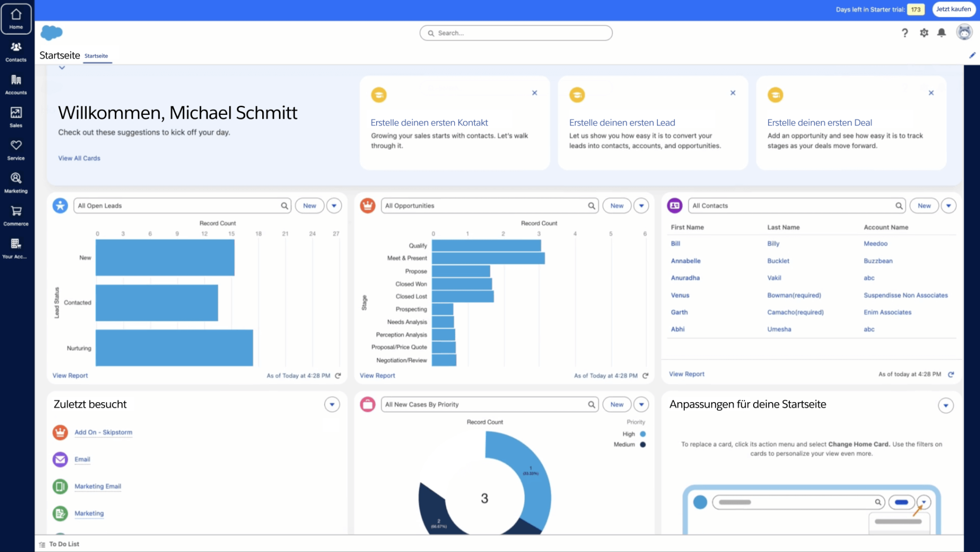Click the global Search field
Image resolution: width=980 pixels, height=552 pixels.
[516, 33]
